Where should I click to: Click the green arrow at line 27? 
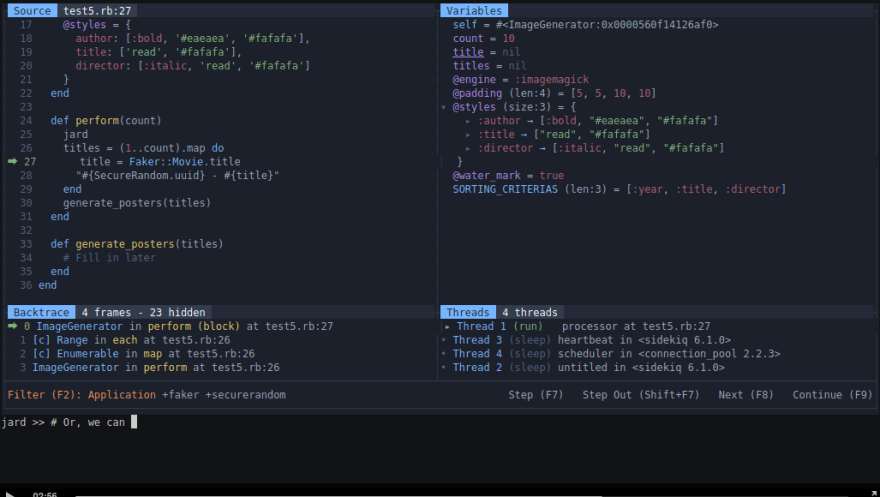click(12, 162)
